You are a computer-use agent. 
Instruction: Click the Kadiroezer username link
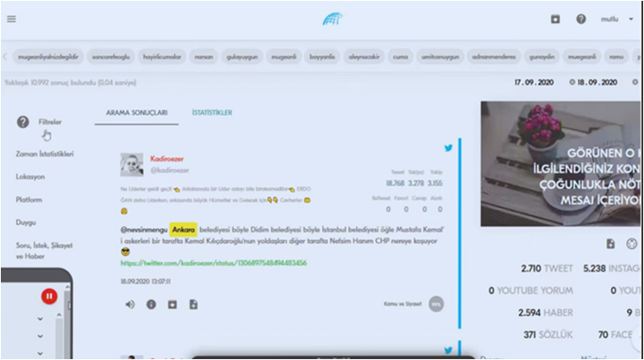pyautogui.click(x=167, y=158)
